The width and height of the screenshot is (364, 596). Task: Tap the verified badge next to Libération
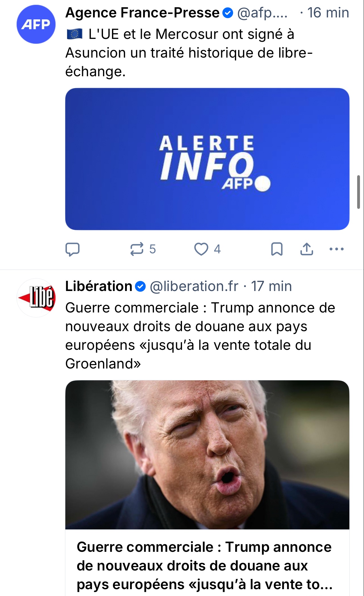(x=140, y=287)
